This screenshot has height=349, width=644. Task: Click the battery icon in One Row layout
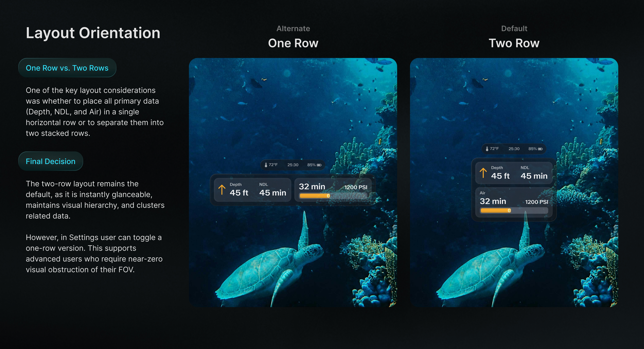319,165
